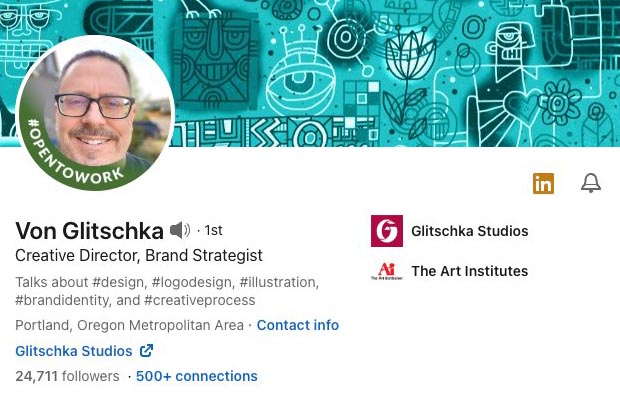620x402 pixels.
Task: Click the Portland, Oregon Metropolitan Area location
Action: click(x=129, y=325)
